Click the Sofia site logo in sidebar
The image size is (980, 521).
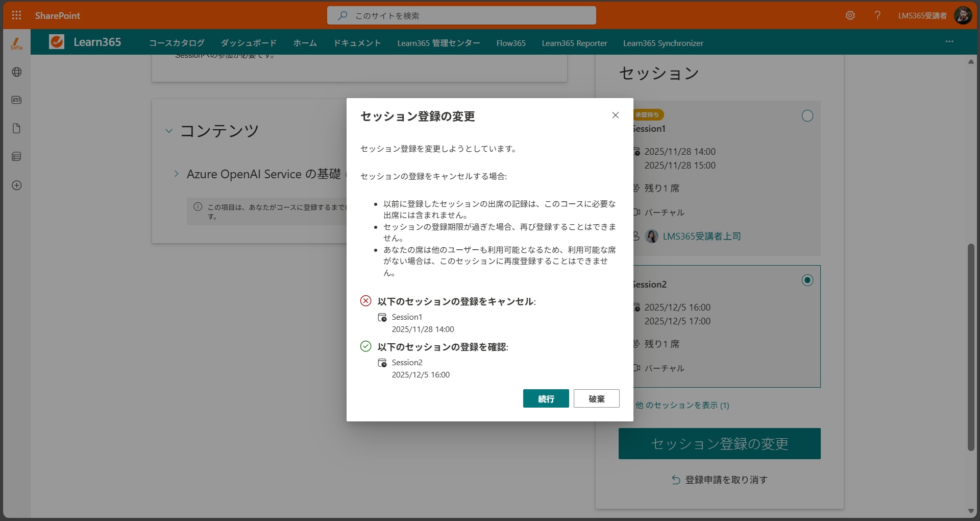click(x=16, y=43)
